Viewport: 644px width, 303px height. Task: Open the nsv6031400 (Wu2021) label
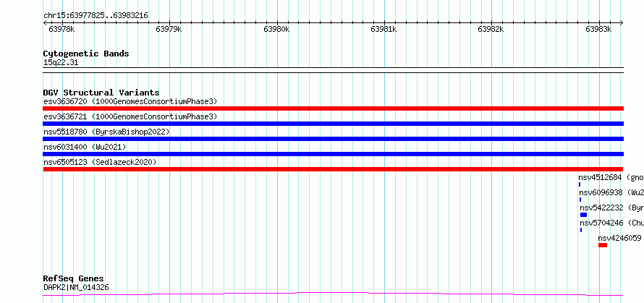[x=85, y=147]
